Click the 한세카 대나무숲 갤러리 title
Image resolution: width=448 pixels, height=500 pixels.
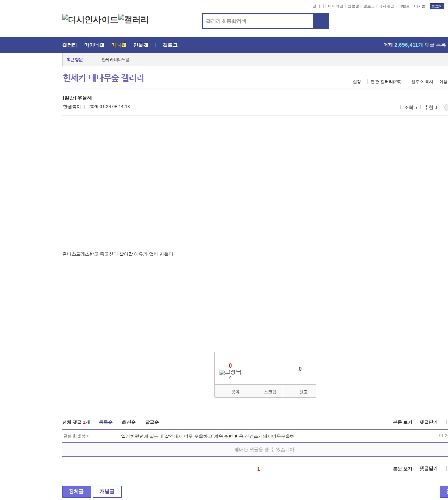(104, 78)
